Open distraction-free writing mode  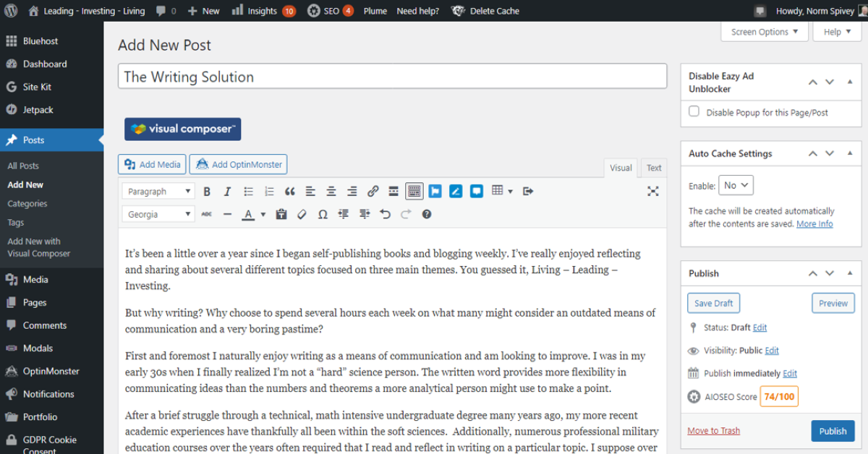point(653,191)
